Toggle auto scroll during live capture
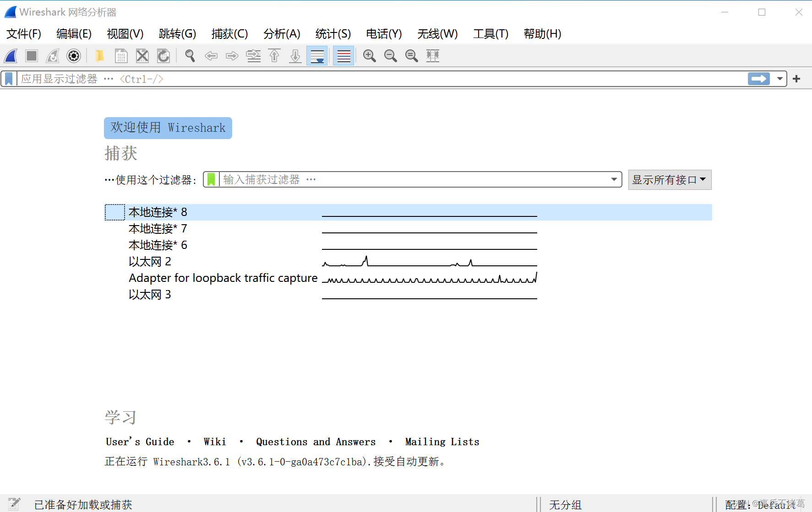The width and height of the screenshot is (812, 512). coord(317,56)
